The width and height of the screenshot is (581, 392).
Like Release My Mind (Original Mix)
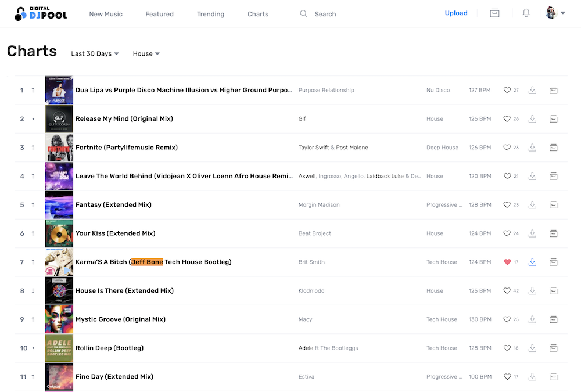507,118
